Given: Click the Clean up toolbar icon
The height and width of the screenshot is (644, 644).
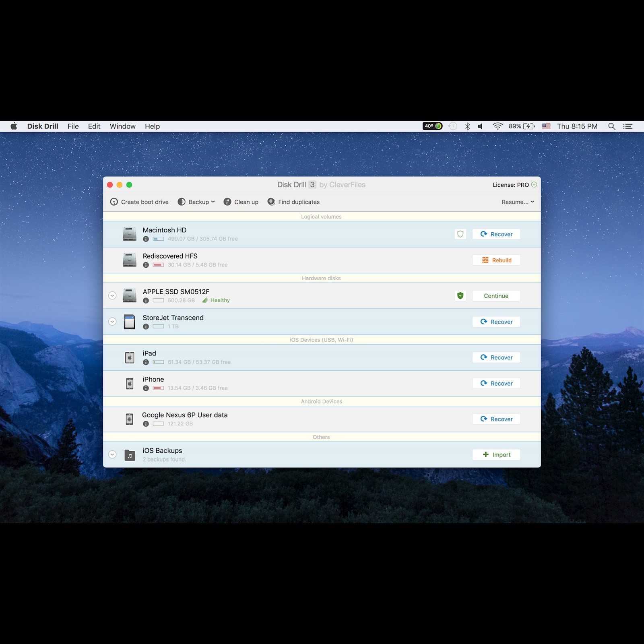Looking at the screenshot, I should [x=227, y=202].
